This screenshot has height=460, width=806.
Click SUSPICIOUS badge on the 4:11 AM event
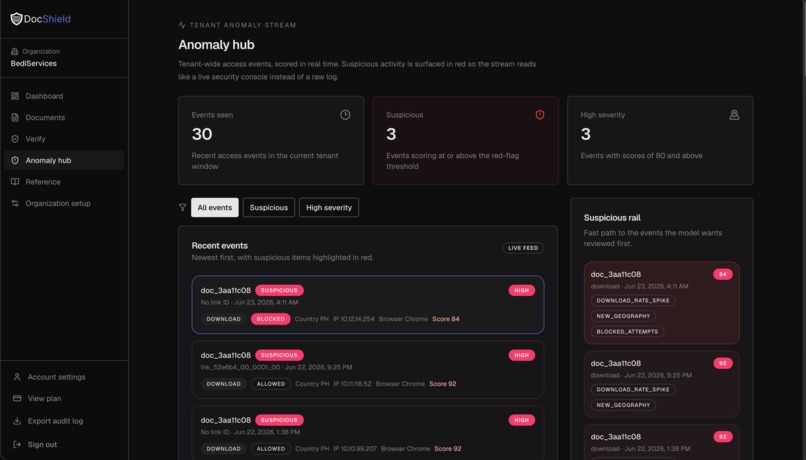tap(279, 290)
